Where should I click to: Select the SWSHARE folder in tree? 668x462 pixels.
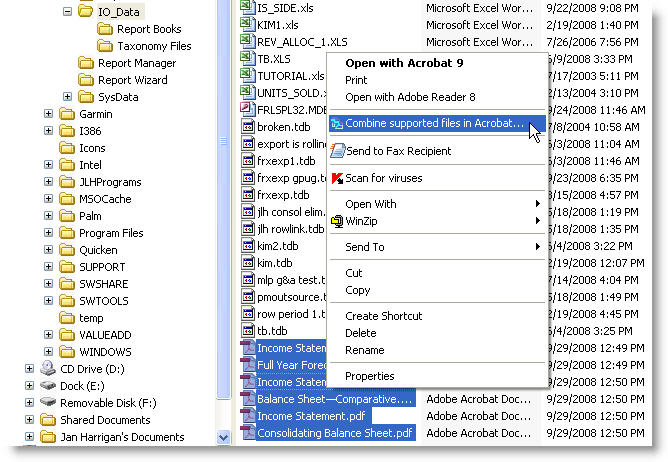point(104,284)
